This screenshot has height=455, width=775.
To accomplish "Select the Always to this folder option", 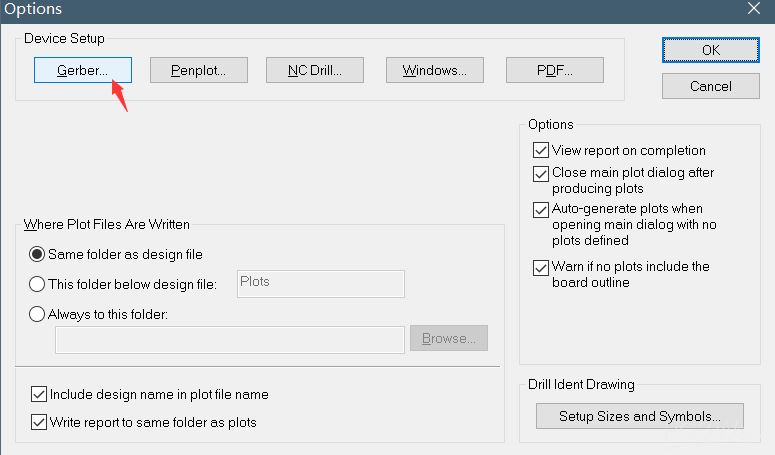I will click(x=38, y=314).
